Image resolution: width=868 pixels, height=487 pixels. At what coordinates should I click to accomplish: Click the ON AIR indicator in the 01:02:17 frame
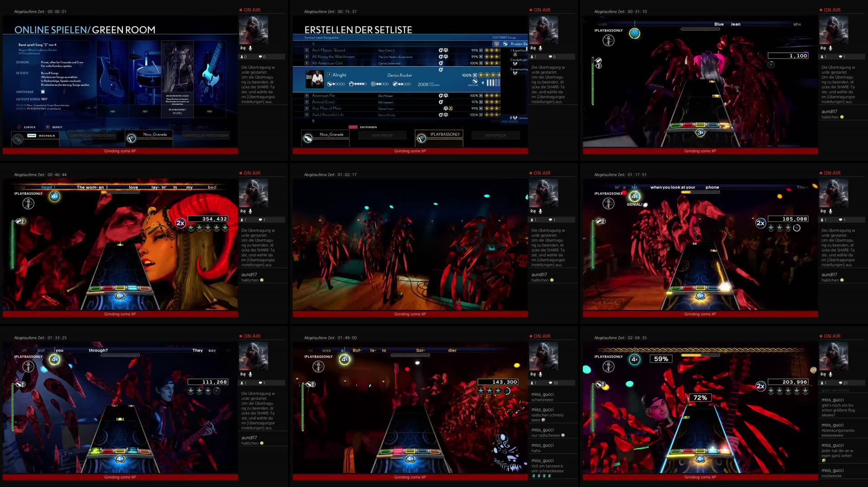tap(539, 173)
